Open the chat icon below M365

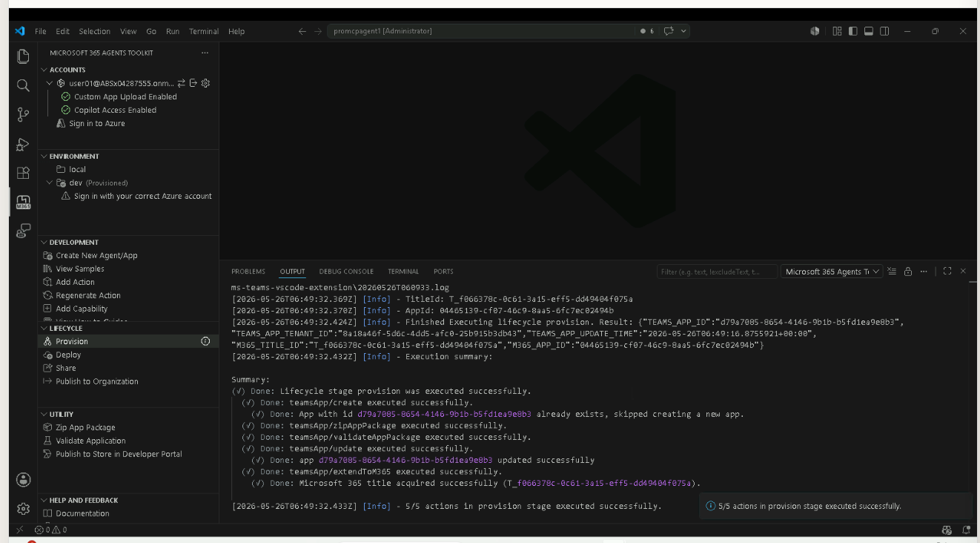(x=23, y=231)
